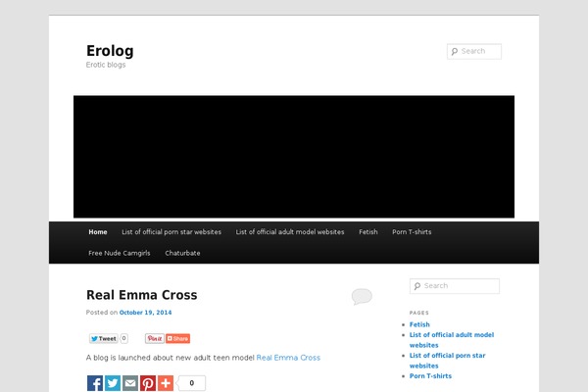This screenshot has width=588, height=392.
Task: Open the comment bubble for Real Emma Cross
Action: pos(362,296)
